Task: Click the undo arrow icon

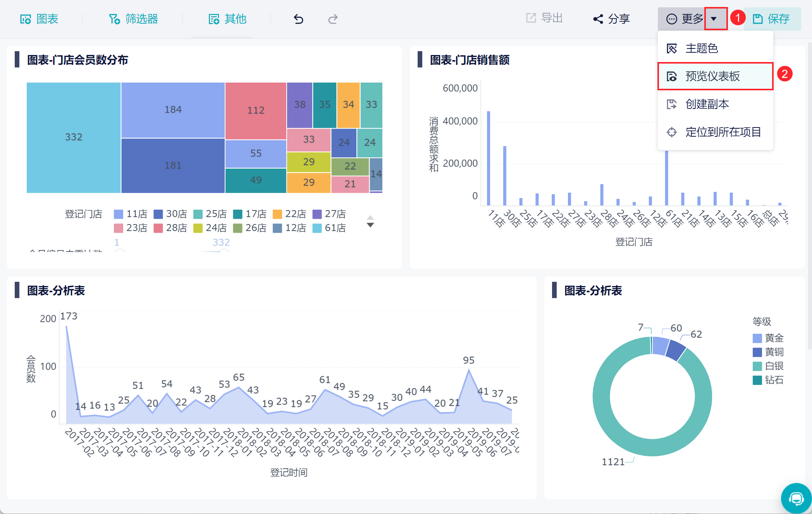Action: (x=298, y=19)
